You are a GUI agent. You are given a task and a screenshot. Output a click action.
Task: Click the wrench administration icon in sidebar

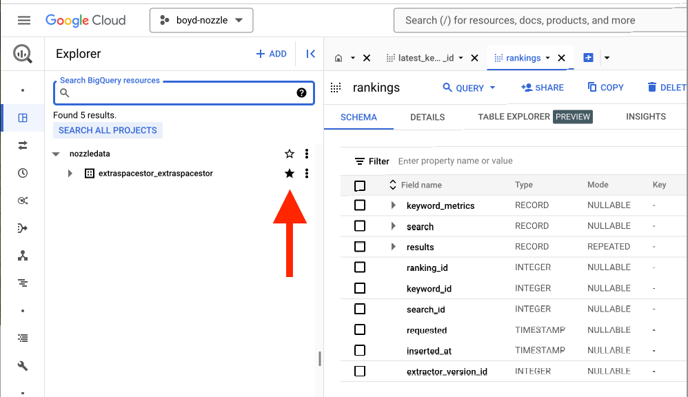tap(23, 365)
